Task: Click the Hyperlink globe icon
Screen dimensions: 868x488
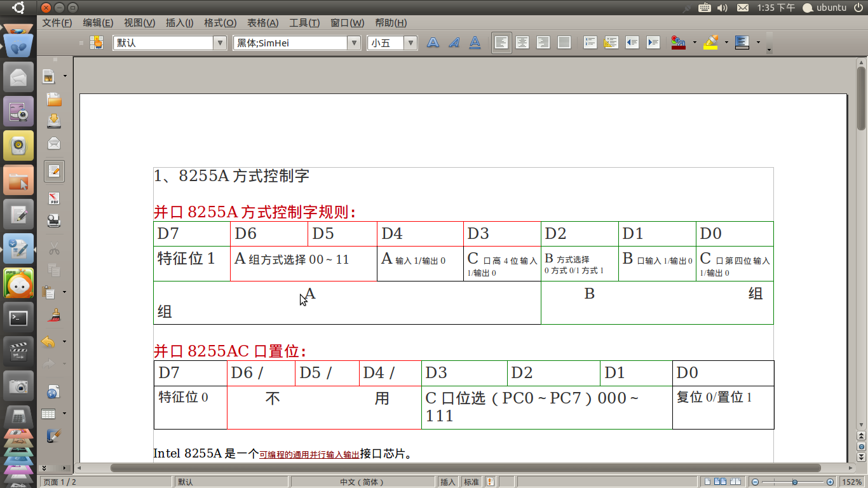Action: click(x=54, y=392)
